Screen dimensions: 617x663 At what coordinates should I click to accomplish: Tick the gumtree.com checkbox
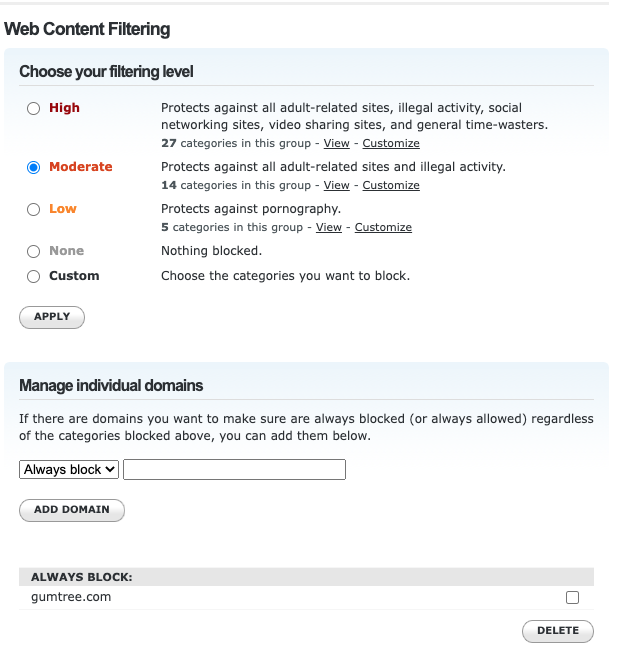point(572,598)
